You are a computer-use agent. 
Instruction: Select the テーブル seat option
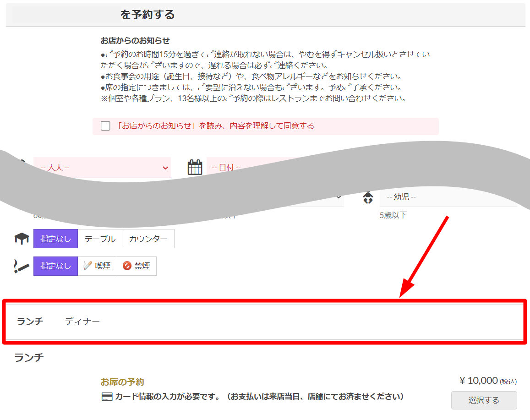pyautogui.click(x=100, y=239)
